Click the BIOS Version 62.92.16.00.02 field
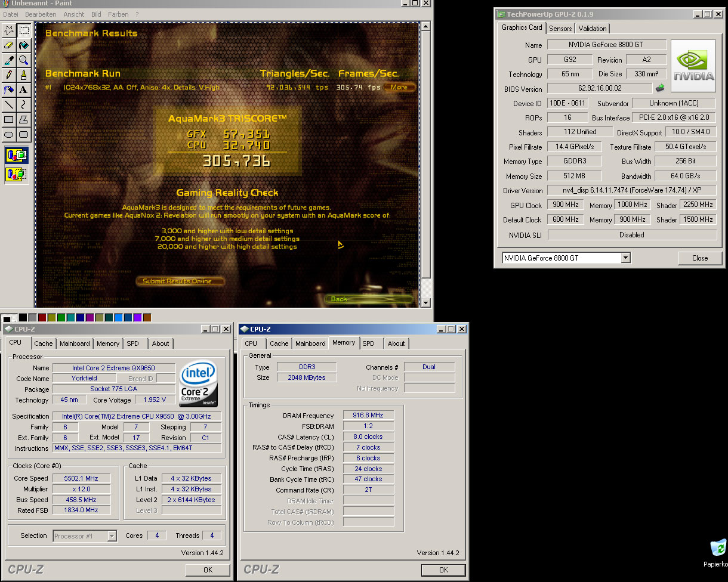This screenshot has width=728, height=582. [x=600, y=88]
